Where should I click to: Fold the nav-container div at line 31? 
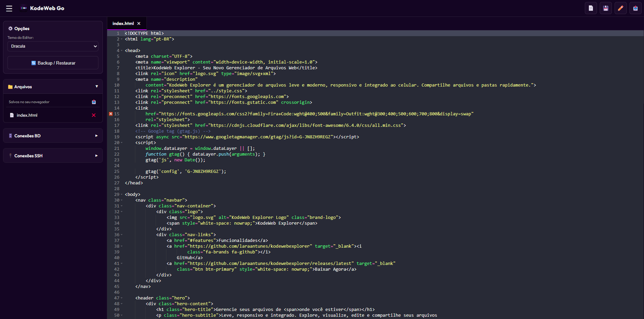(122, 206)
